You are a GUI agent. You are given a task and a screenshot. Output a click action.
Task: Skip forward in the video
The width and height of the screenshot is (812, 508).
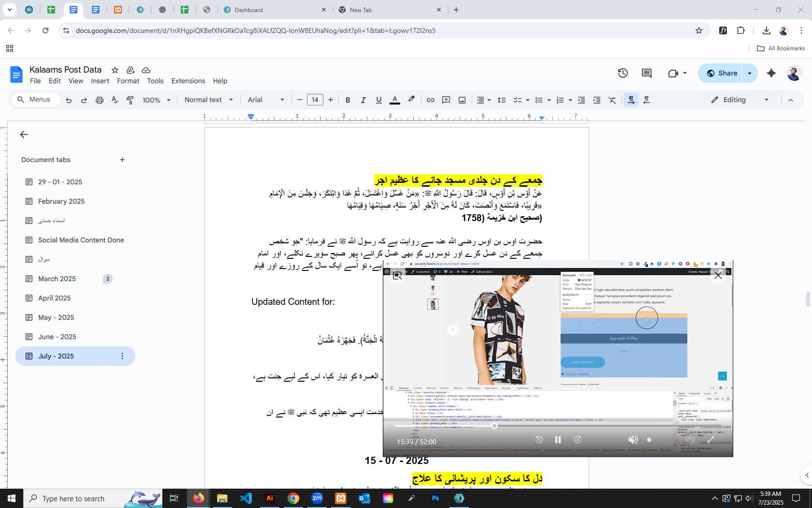pyautogui.click(x=578, y=440)
